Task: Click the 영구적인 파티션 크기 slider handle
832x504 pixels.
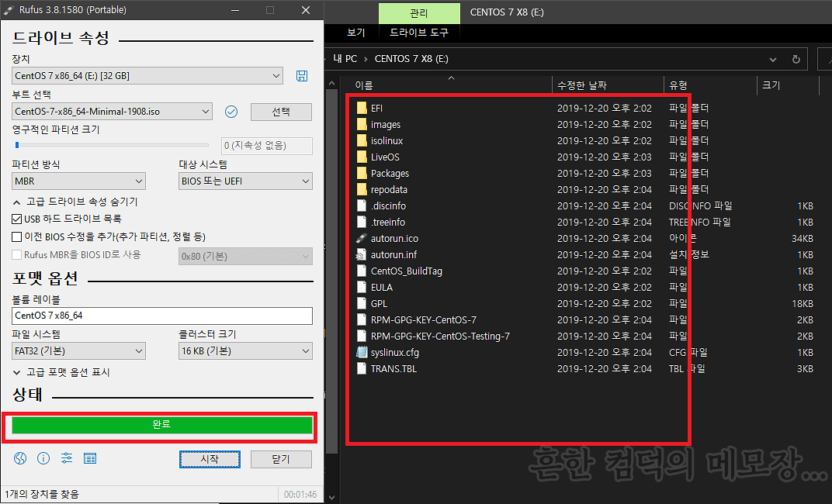Action: [x=17, y=145]
